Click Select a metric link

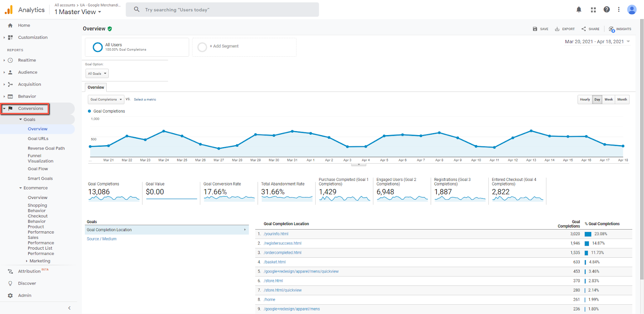145,99
